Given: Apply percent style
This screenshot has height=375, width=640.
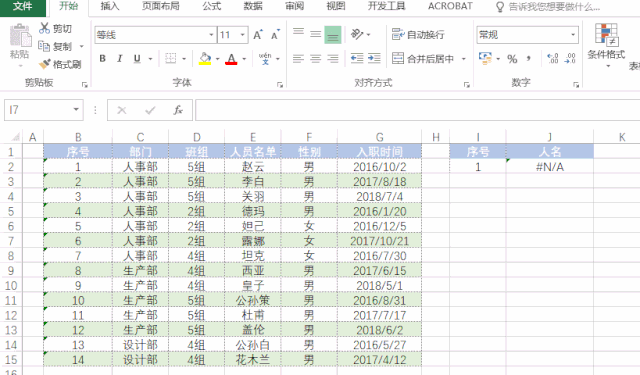Looking at the screenshot, I should point(512,59).
